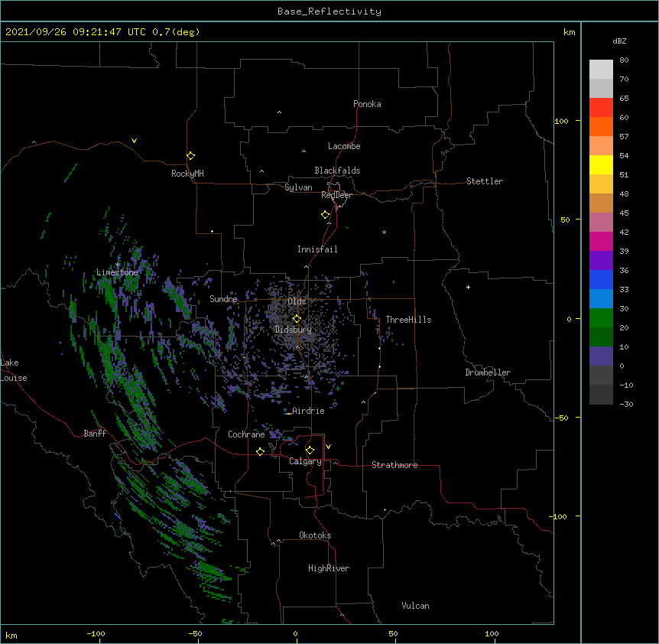
Task: Click the Sylvan town label
Action: 298,187
